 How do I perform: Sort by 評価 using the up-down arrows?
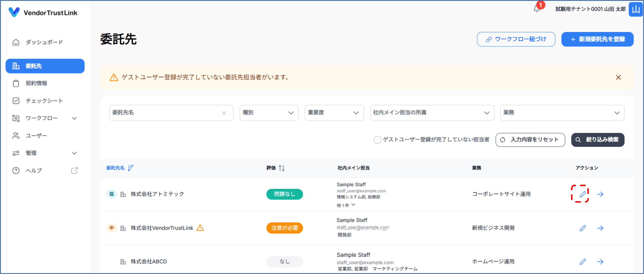[281, 168]
